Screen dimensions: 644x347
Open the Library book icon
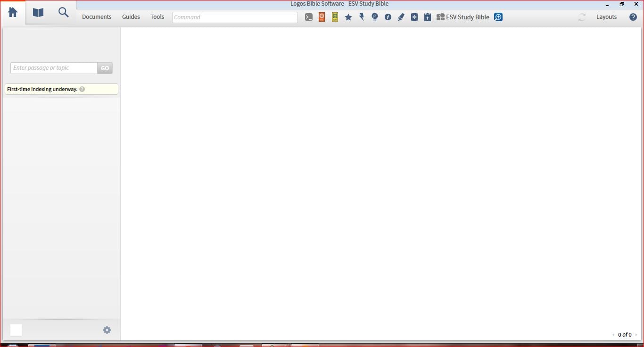pos(38,13)
